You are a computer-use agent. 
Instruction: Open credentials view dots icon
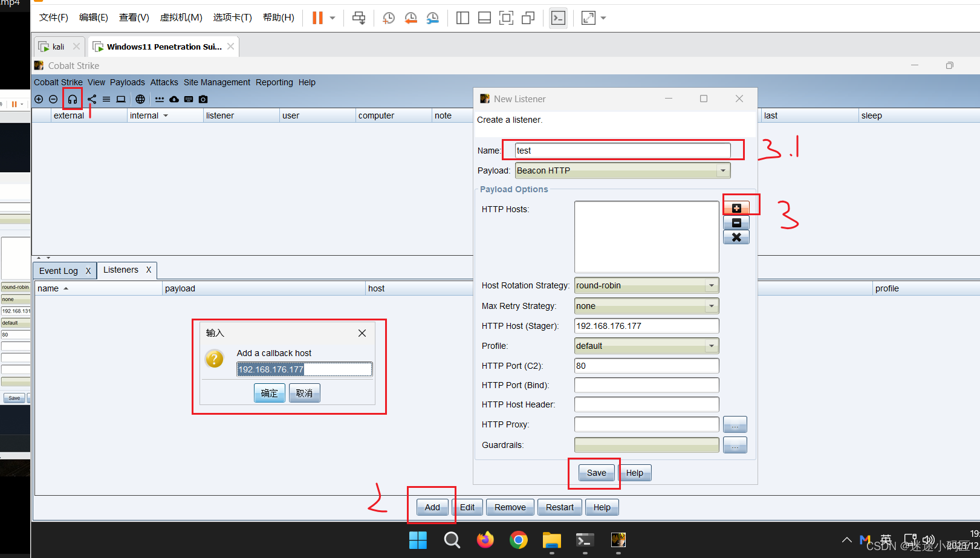(160, 99)
